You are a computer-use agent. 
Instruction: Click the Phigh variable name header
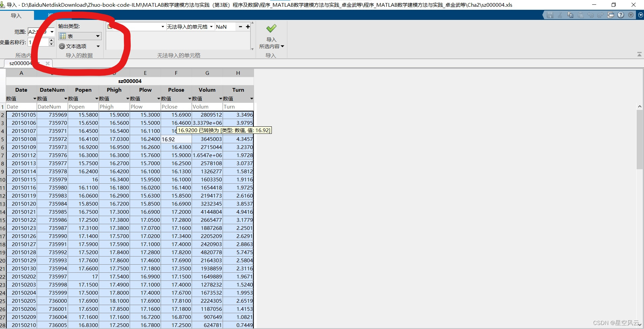114,90
